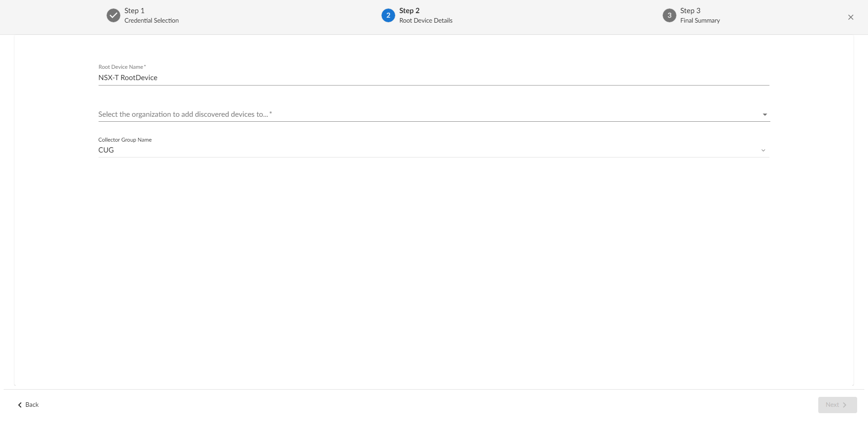Image resolution: width=868 pixels, height=424 pixels.
Task: Click the Back button
Action: pos(28,405)
